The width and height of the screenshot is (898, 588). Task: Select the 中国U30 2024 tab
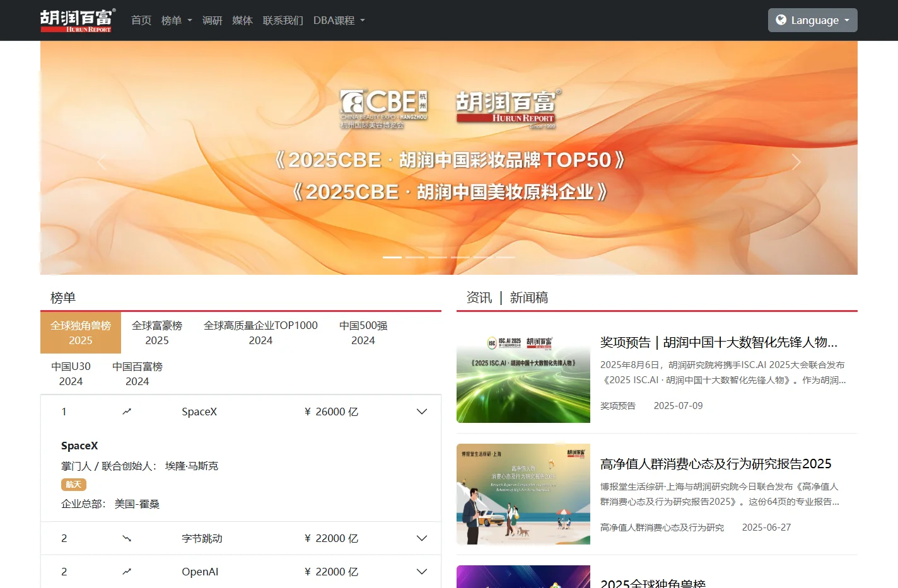click(x=71, y=374)
